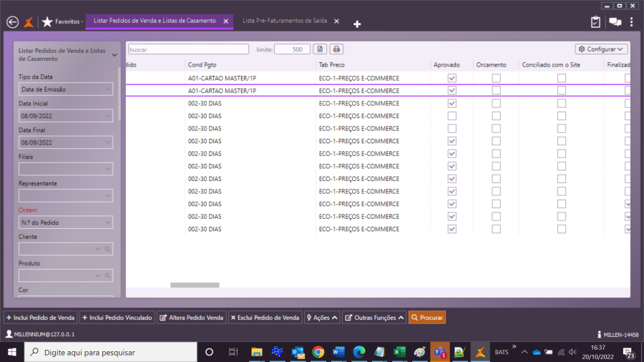Open Windows Start menu
The height and width of the screenshot is (362, 644).
coord(12,352)
